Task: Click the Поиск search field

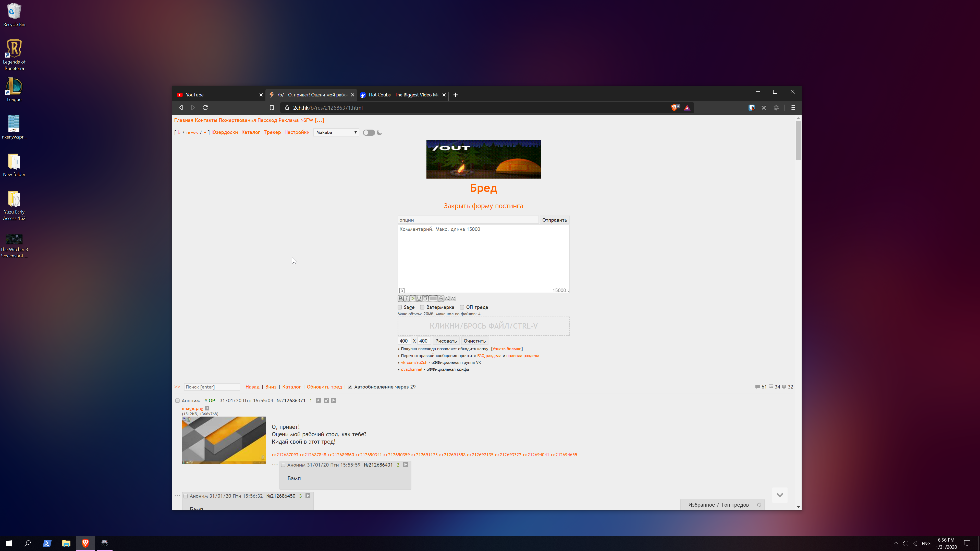Action: [212, 387]
